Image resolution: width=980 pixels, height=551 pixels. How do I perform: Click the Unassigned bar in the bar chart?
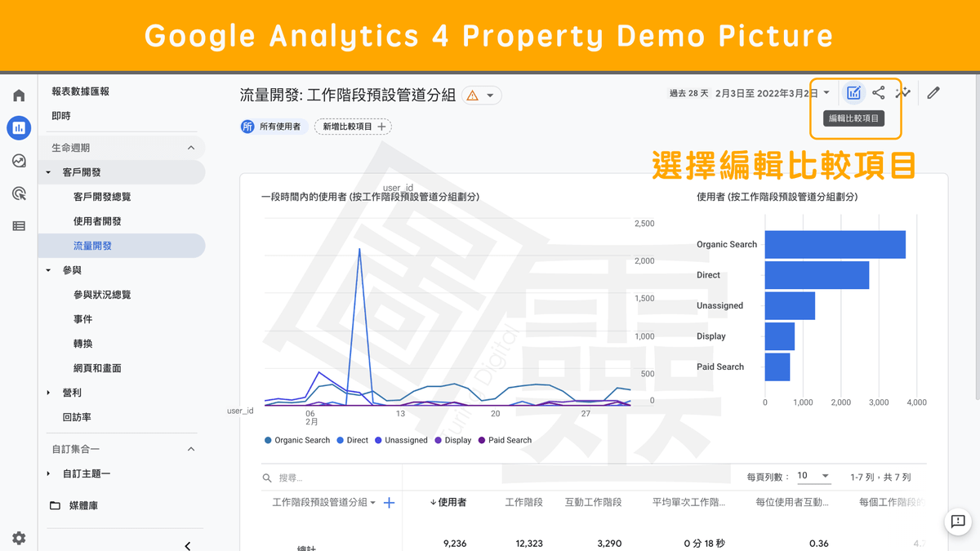tap(790, 306)
